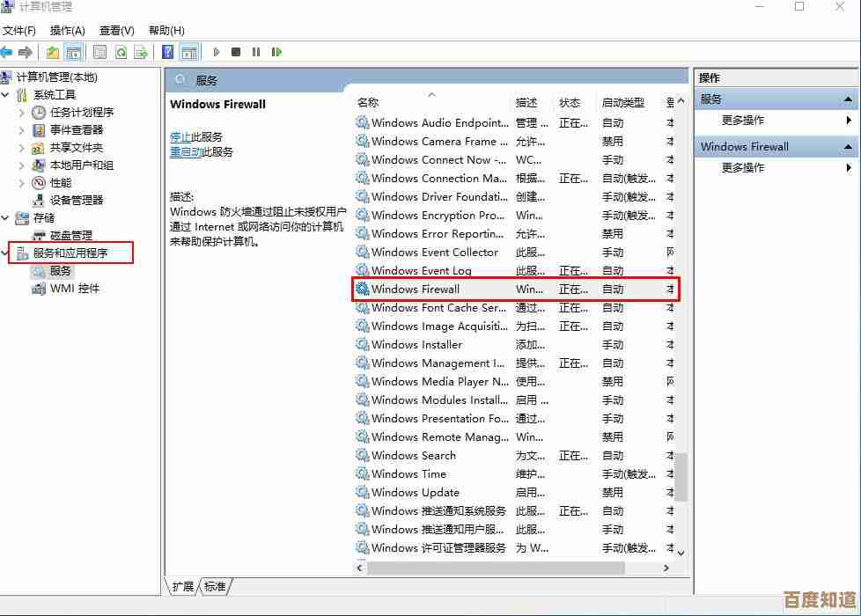Switch to the 标准 tab
The width and height of the screenshot is (861, 616).
point(214,586)
